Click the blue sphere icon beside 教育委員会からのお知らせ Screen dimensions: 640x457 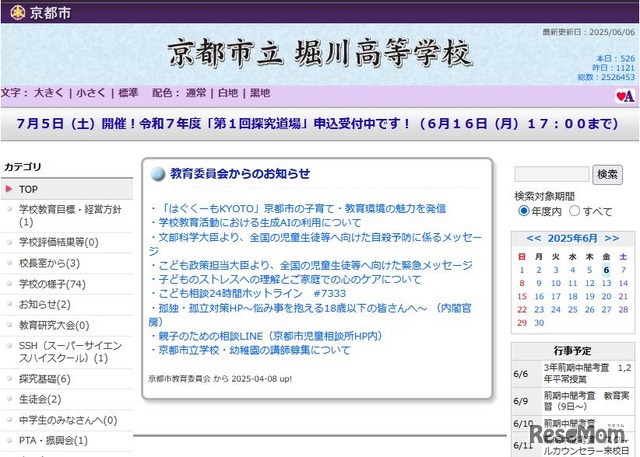click(x=158, y=174)
